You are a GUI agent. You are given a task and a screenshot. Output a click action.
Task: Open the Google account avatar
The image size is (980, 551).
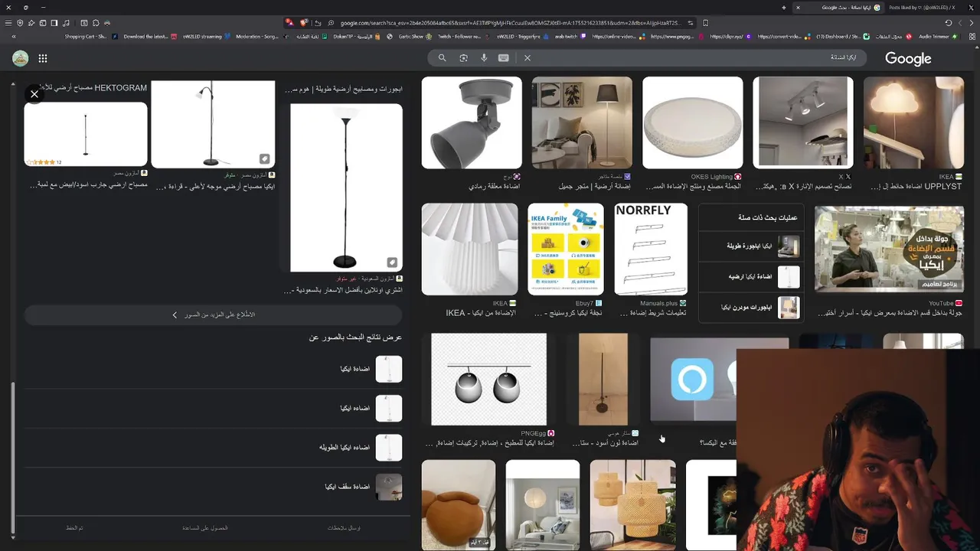21,58
